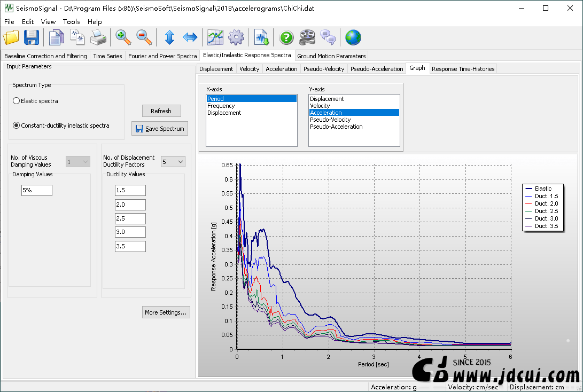Select Elastic spectra radio button

(x=16, y=101)
